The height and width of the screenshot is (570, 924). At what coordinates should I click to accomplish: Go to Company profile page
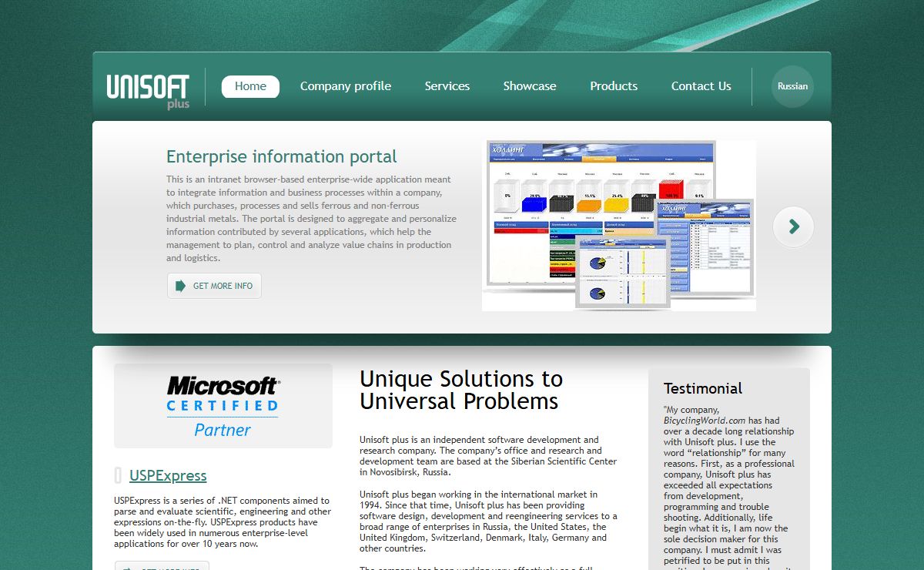(346, 86)
